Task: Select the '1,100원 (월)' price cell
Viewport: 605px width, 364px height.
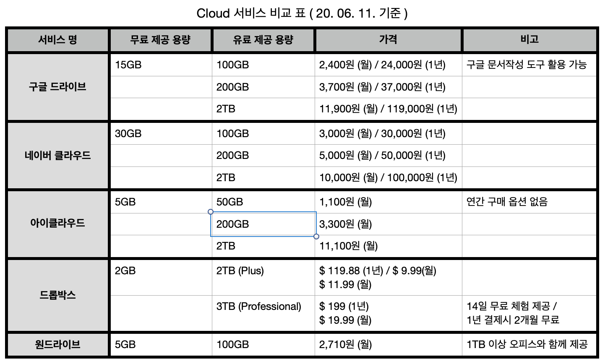Action: click(388, 202)
